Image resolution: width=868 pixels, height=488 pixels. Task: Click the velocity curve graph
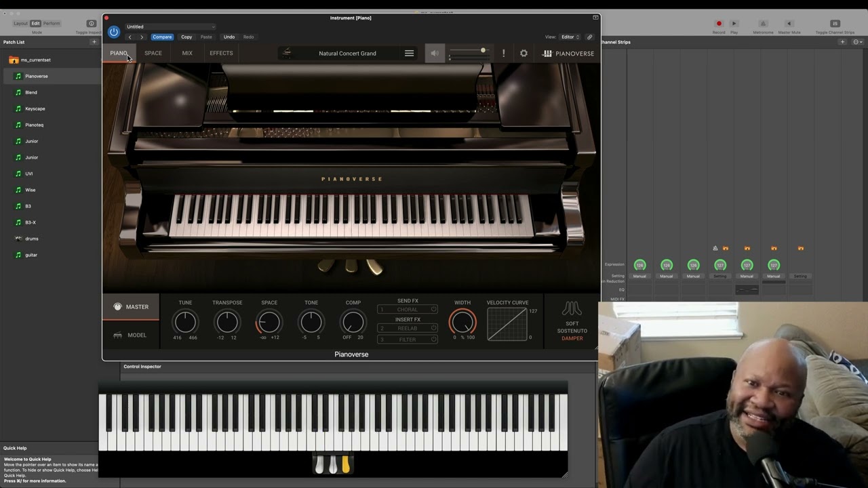[x=507, y=324]
